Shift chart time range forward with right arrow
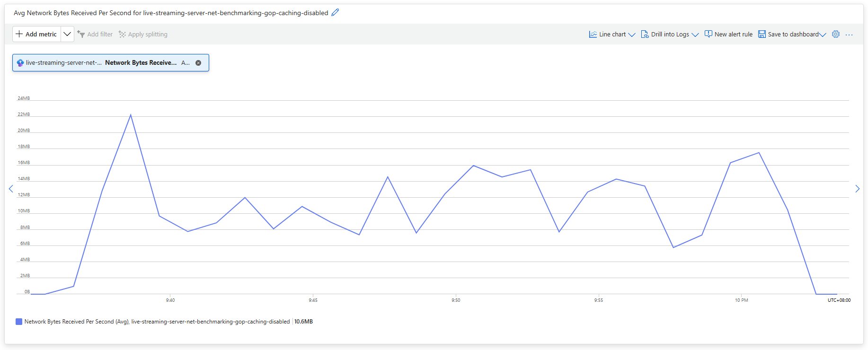868x350 pixels. click(857, 189)
